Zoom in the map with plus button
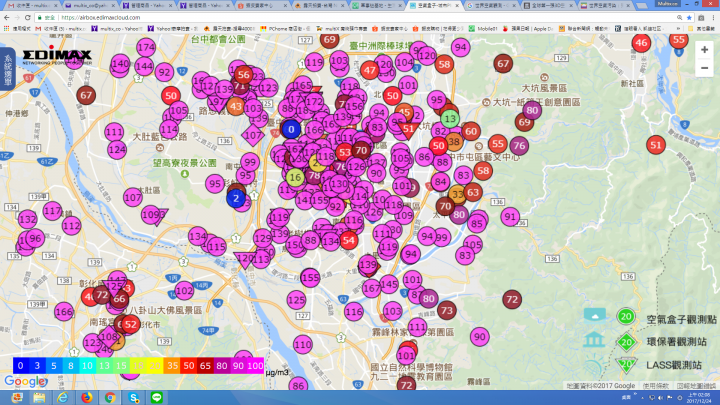 [x=704, y=50]
